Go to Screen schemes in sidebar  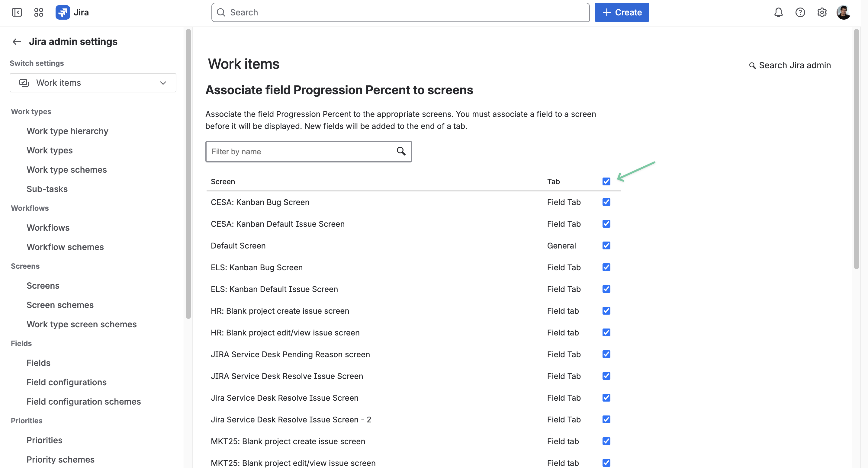(x=60, y=305)
